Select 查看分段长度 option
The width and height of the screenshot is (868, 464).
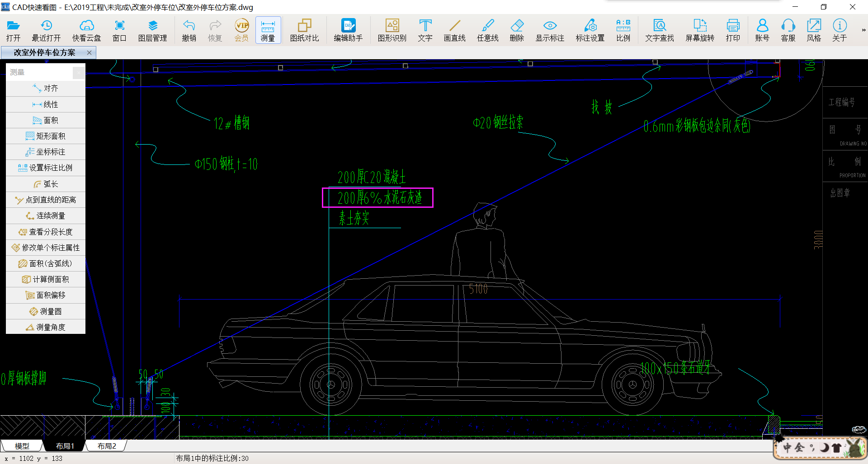46,232
